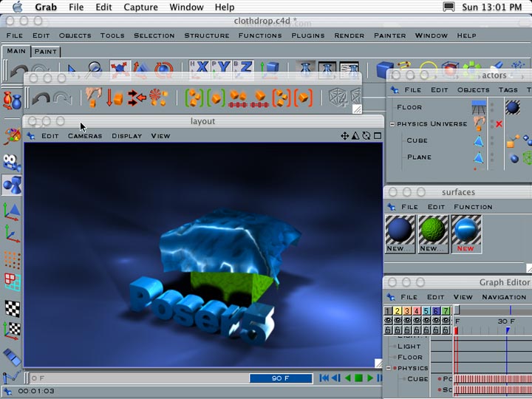Click the move view cross-arrows icon in layout
The width and height of the screenshot is (532, 399).
pyautogui.click(x=344, y=136)
